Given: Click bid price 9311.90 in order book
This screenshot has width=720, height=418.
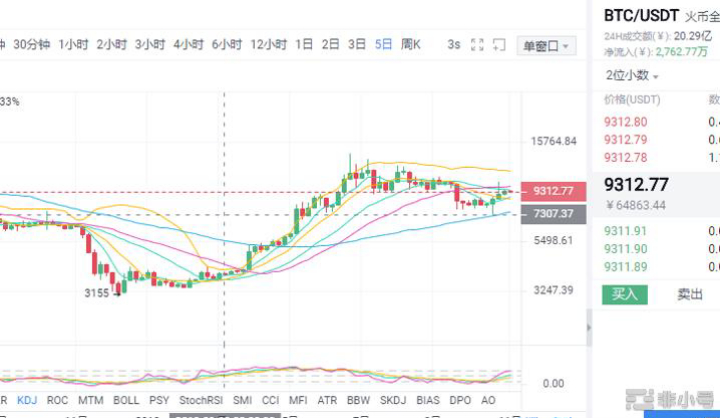Looking at the screenshot, I should 625,249.
